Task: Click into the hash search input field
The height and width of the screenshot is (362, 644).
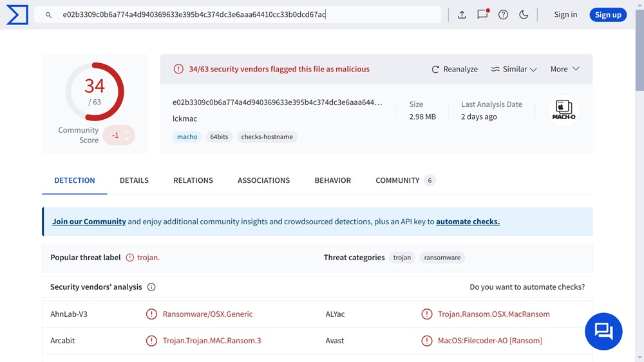Action: (238, 15)
